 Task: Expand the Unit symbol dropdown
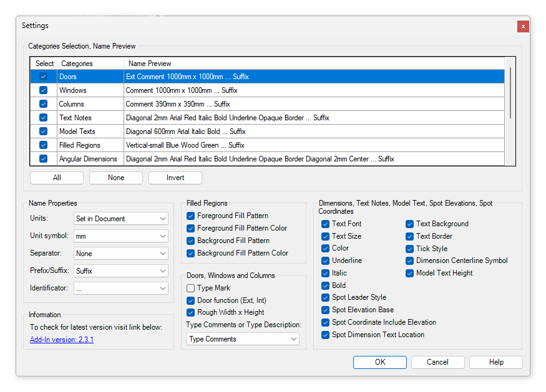[120, 236]
